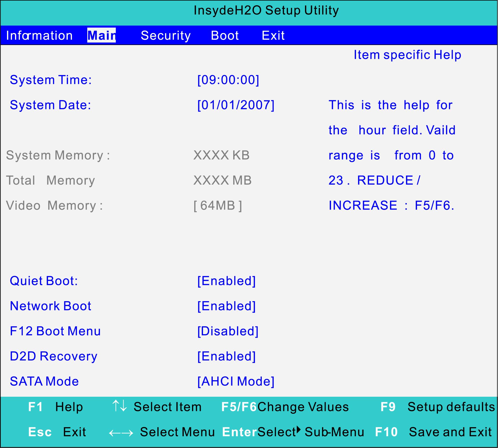Click the F5/F6 Change Values label
Viewport: 498px width, 448px height.
(285, 407)
